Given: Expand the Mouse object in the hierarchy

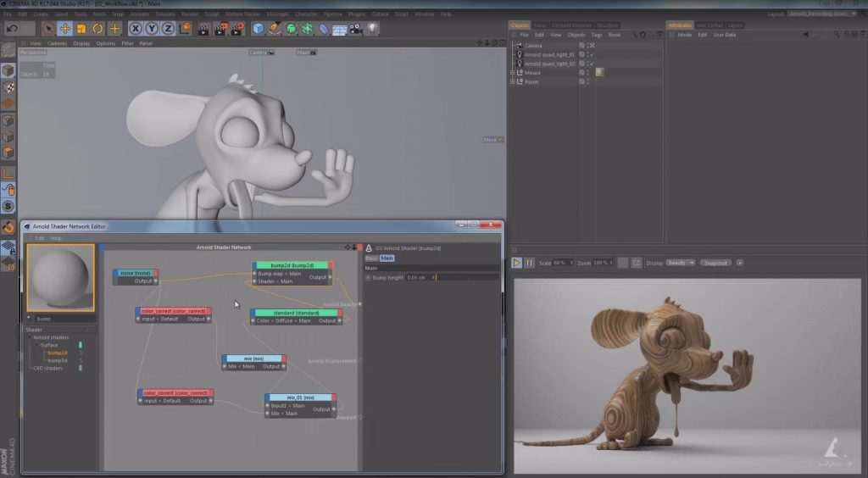Looking at the screenshot, I should click(x=513, y=73).
